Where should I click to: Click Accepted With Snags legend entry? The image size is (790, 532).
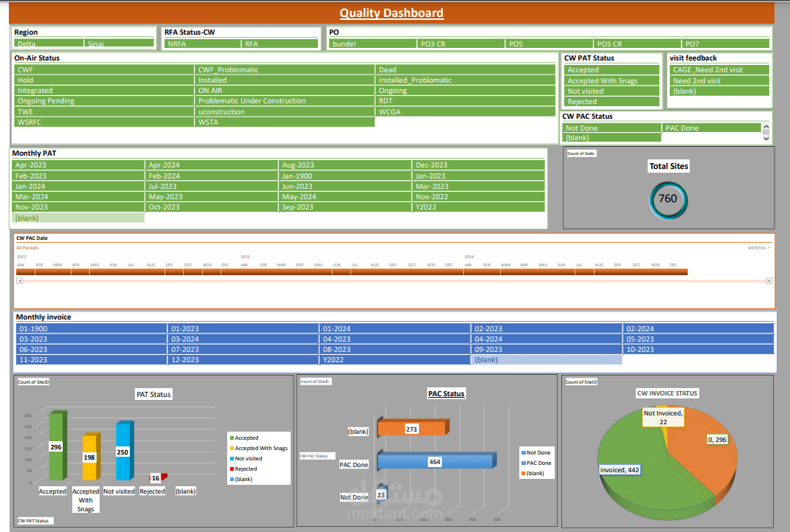click(258, 449)
